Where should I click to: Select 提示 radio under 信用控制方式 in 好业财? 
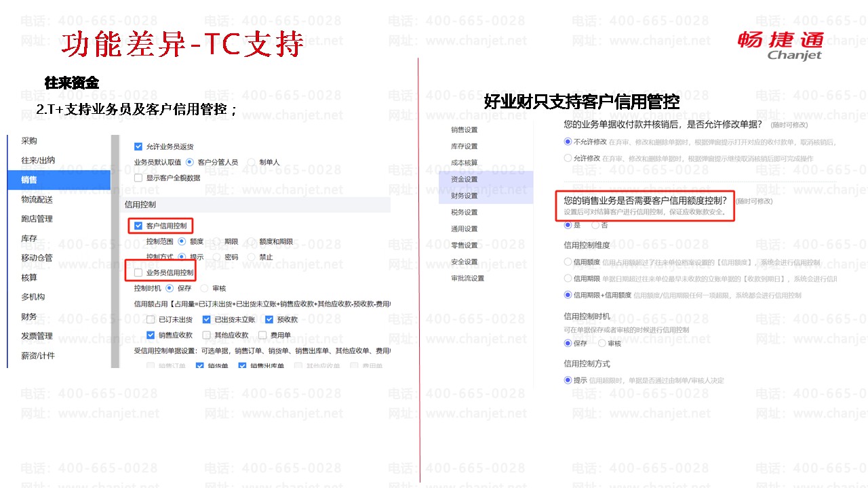[x=568, y=380]
